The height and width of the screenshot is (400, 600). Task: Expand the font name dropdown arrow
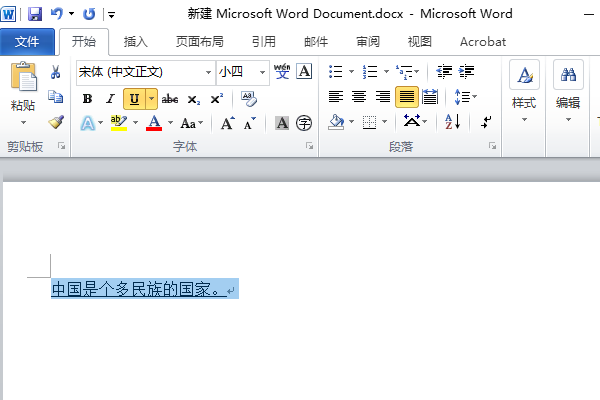click(x=209, y=72)
